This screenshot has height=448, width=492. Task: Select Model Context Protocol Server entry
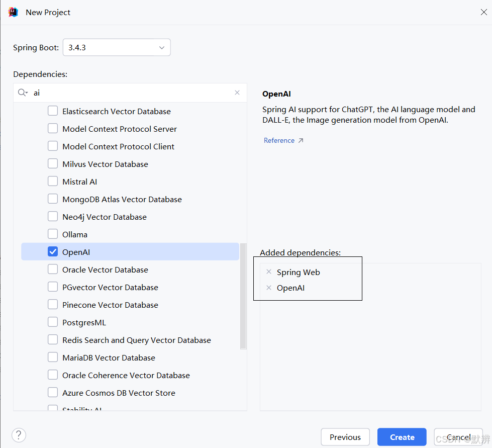(x=120, y=129)
